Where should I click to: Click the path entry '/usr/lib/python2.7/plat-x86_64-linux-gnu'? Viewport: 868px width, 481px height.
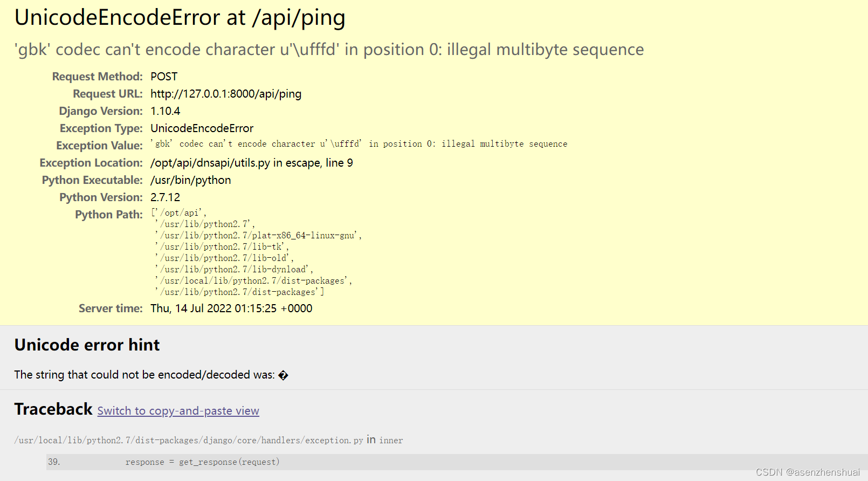click(x=259, y=236)
